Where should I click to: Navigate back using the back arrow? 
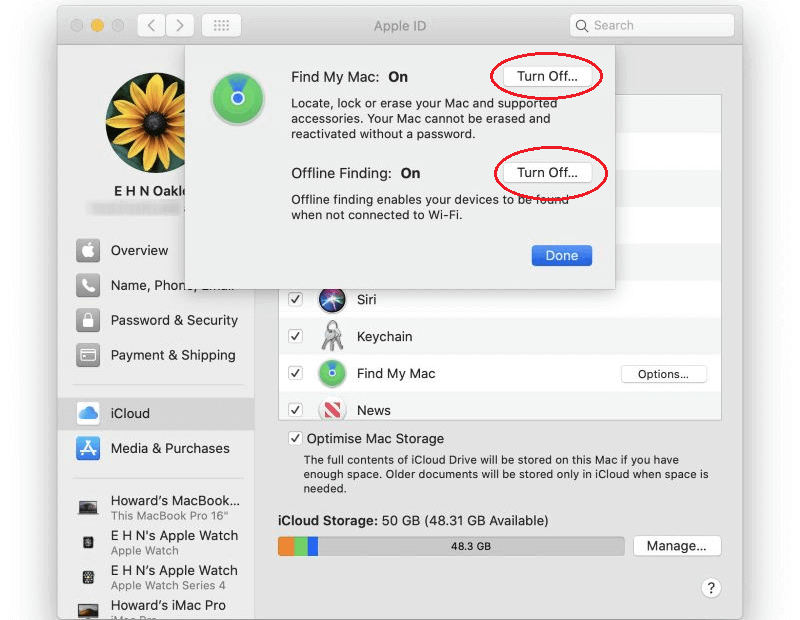tap(150, 25)
